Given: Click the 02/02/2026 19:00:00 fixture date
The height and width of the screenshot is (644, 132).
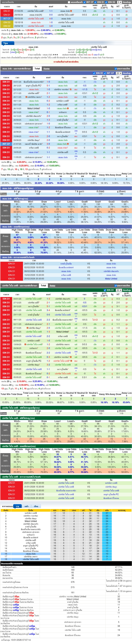Looking at the screenshot, I should (x=34, y=267).
